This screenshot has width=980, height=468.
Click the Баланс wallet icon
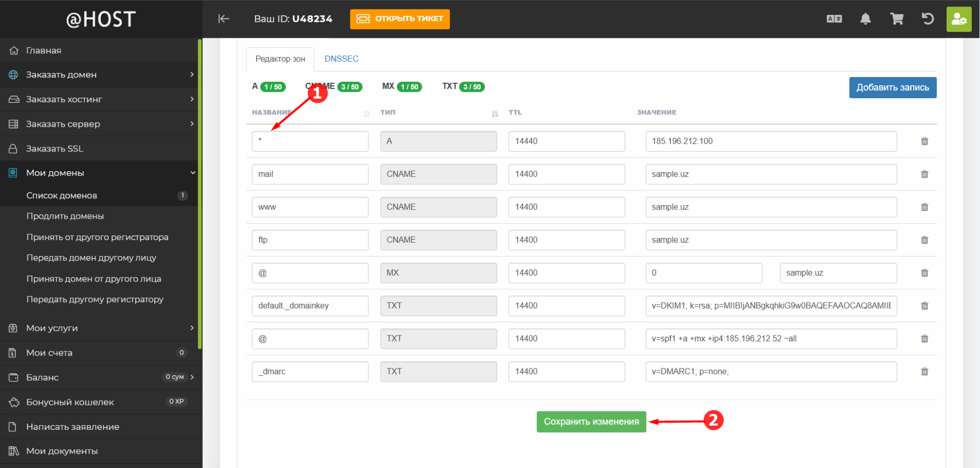pyautogui.click(x=14, y=377)
